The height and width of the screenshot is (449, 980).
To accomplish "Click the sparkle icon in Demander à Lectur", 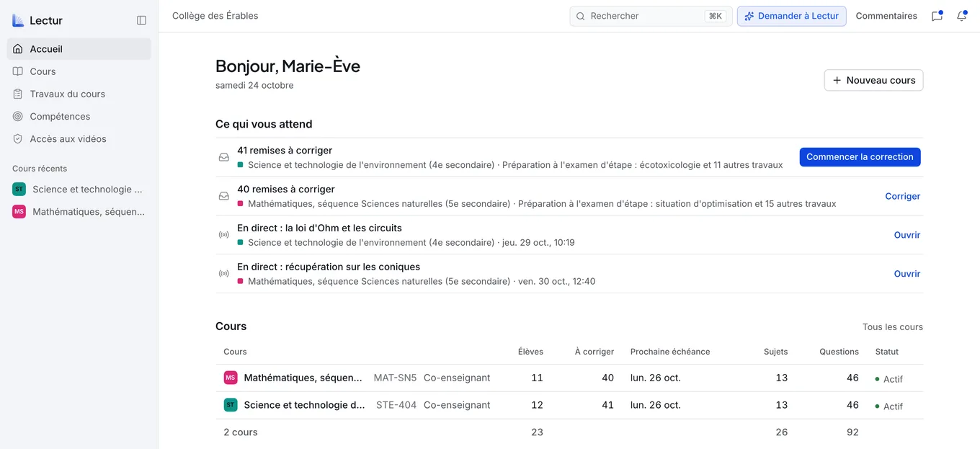I will point(749,16).
